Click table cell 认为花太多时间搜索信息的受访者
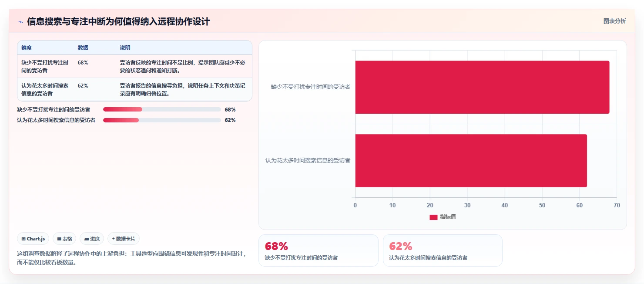Screen dimensions: 644x284 (45, 89)
